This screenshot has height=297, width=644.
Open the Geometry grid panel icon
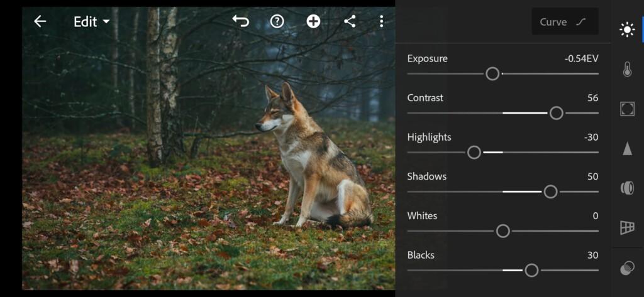click(627, 227)
